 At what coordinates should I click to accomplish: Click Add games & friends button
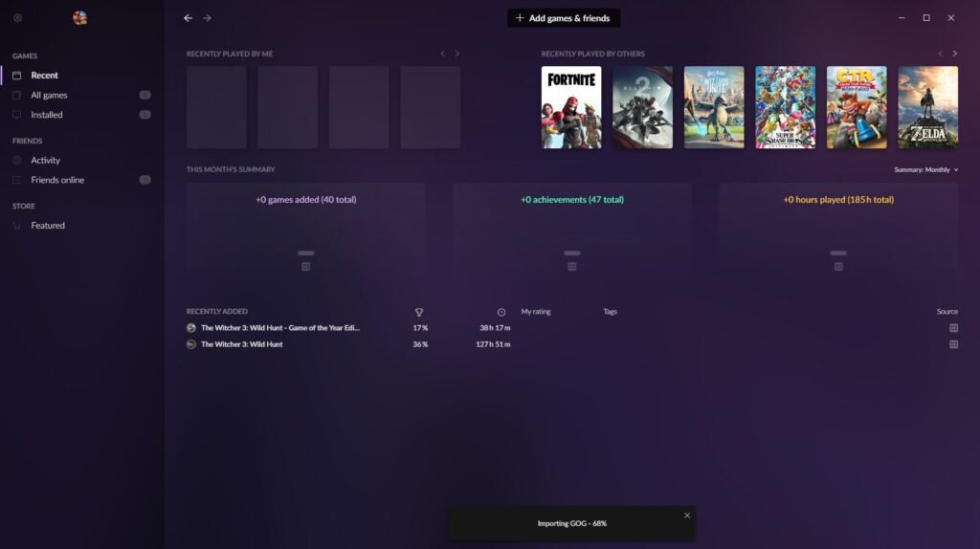tap(564, 17)
